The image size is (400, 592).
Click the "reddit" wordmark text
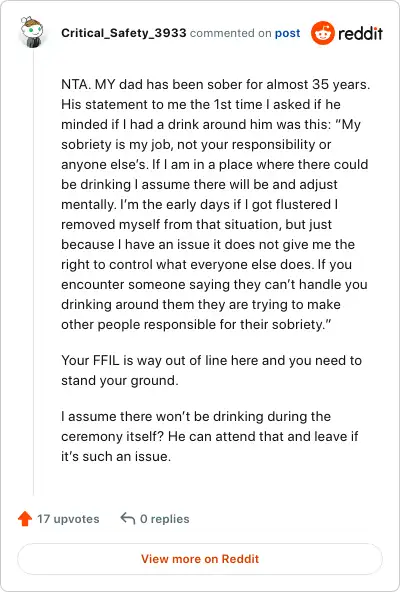[x=360, y=33]
